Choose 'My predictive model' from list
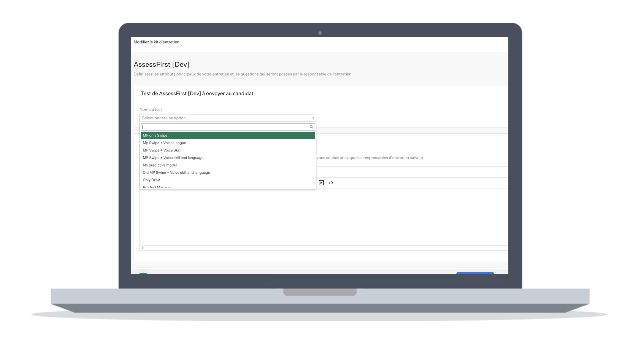 (160, 165)
